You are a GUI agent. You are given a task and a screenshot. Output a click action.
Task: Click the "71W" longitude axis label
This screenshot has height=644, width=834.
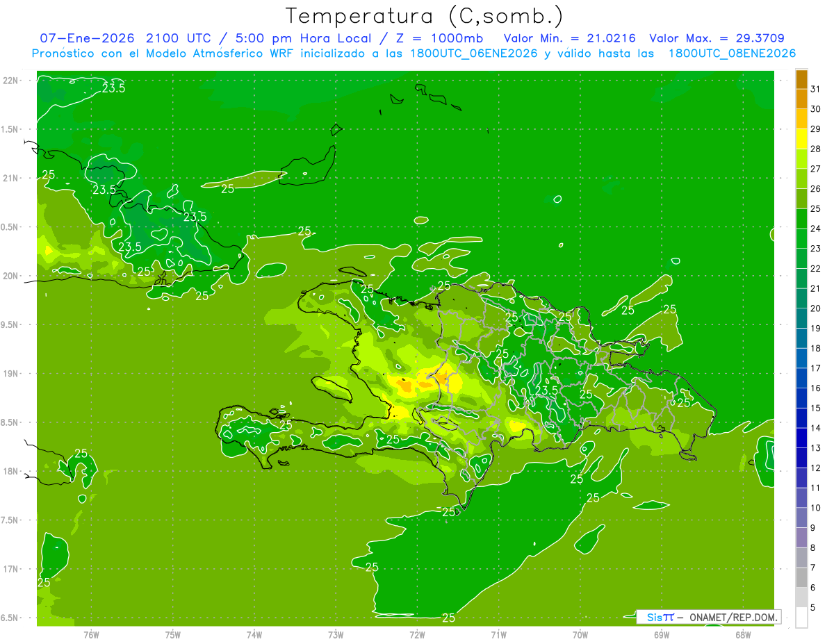[x=498, y=634]
